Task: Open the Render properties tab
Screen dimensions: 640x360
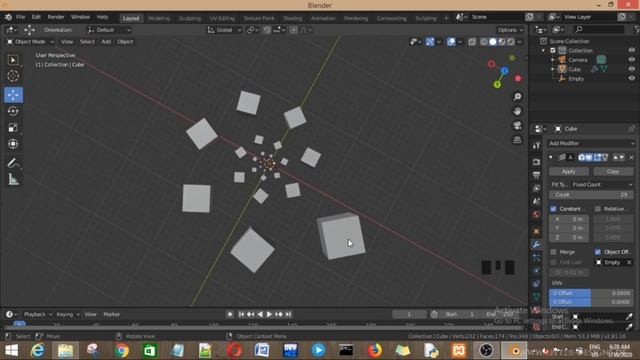Action: pos(536,162)
